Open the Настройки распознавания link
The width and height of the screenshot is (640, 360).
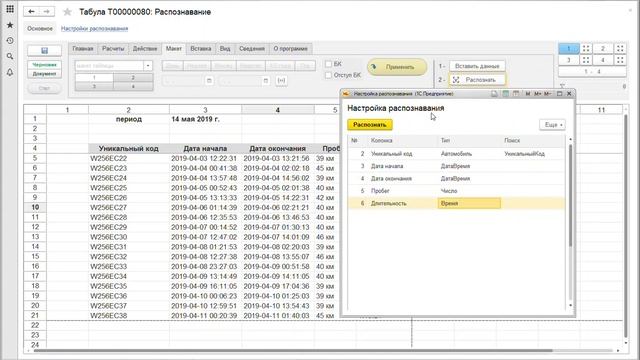click(95, 29)
